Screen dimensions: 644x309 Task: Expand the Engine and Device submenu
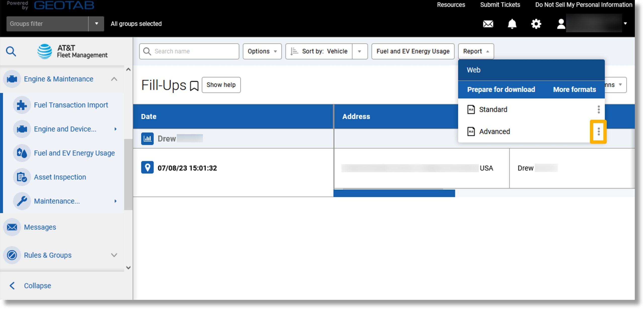coord(115,129)
